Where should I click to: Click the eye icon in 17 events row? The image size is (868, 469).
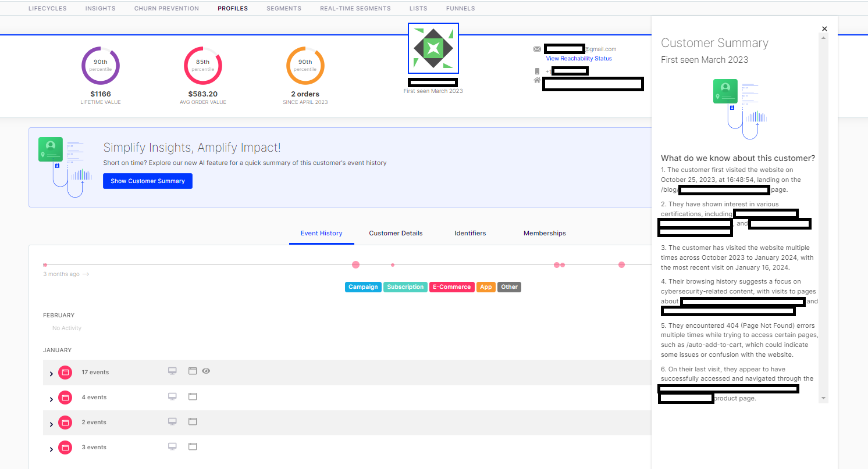206,371
